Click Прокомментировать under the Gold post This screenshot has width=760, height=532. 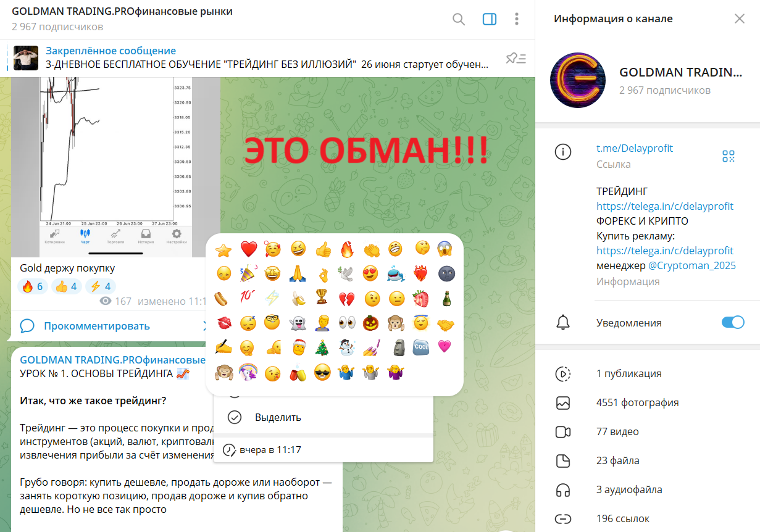point(96,326)
